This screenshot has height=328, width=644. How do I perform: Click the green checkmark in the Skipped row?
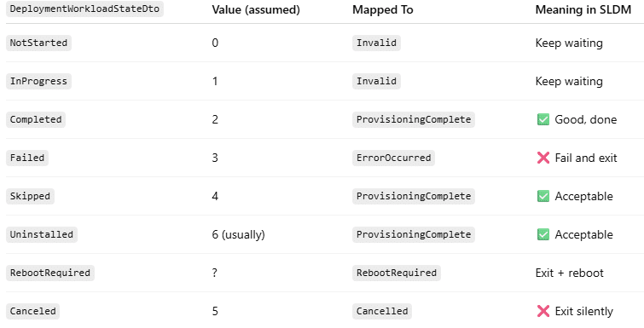click(543, 196)
